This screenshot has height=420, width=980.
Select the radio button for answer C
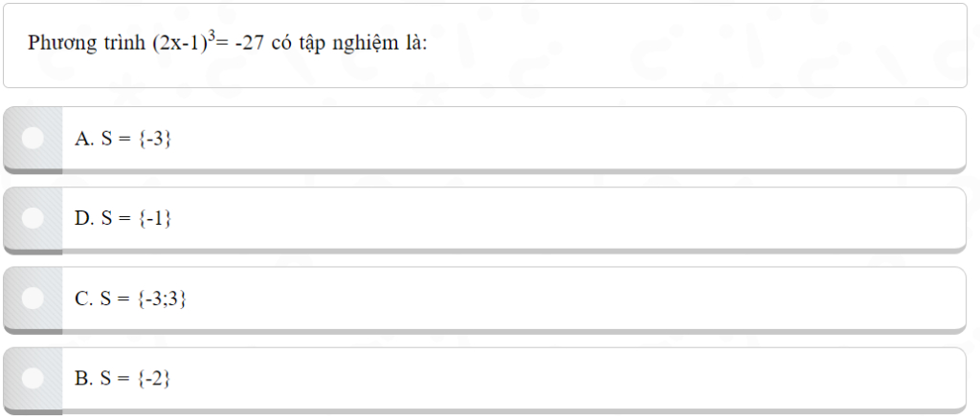click(x=33, y=298)
